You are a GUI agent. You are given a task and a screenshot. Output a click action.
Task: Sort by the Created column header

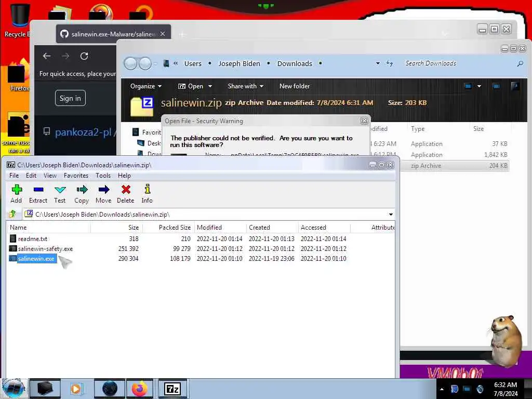coord(272,228)
